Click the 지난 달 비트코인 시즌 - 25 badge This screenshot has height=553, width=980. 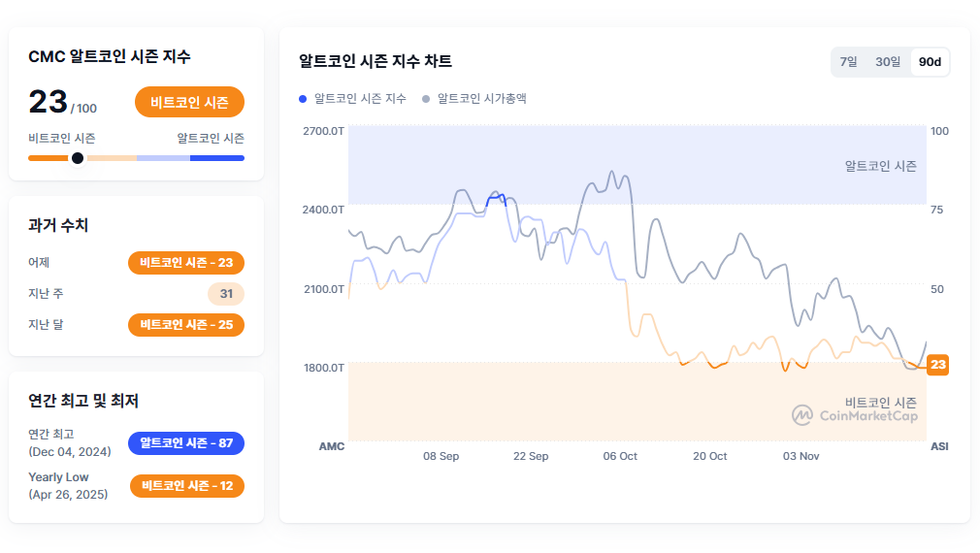[x=185, y=325]
